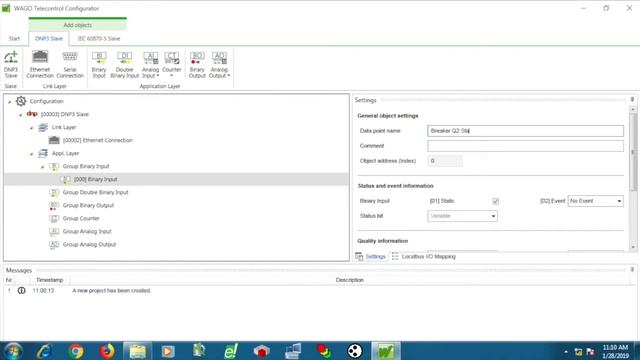Show hidden system tray icons
Screen dimensions: 640x360
tap(566, 351)
